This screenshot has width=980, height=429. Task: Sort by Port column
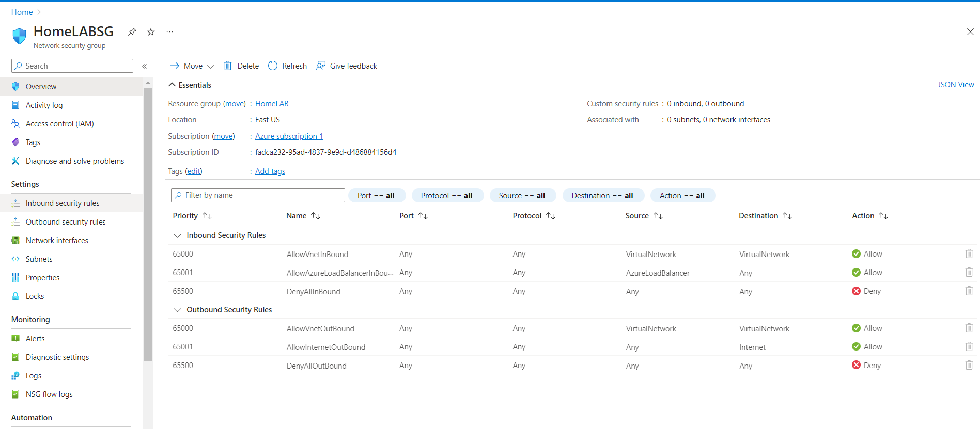click(414, 216)
